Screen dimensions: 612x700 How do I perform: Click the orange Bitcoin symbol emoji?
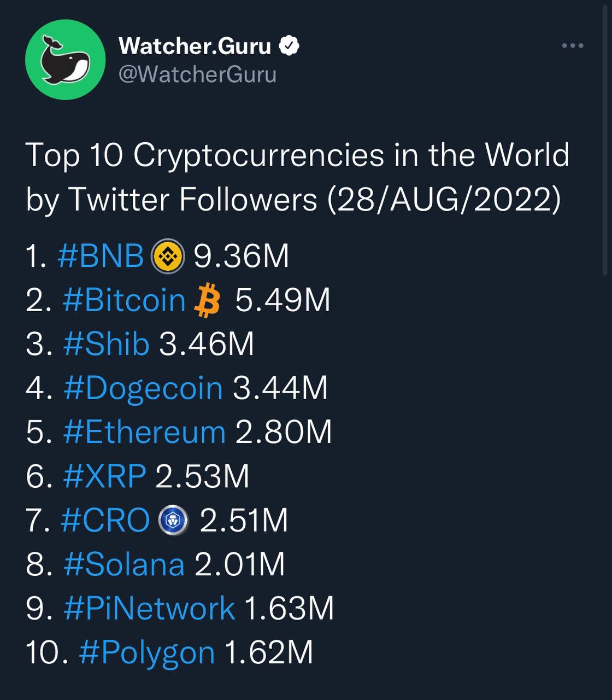[x=208, y=301]
